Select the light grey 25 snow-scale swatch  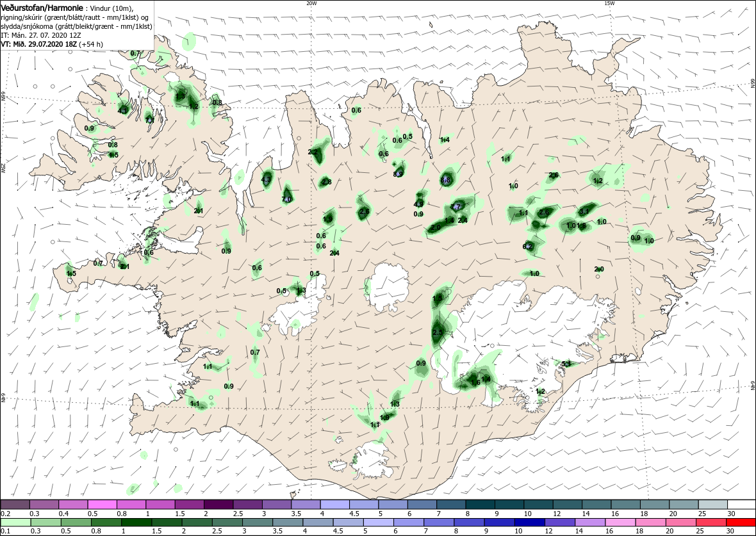pos(712,505)
